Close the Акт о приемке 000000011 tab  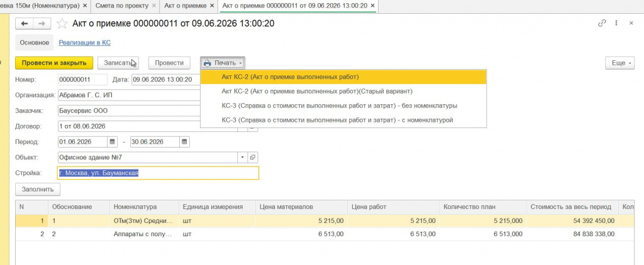pos(372,6)
